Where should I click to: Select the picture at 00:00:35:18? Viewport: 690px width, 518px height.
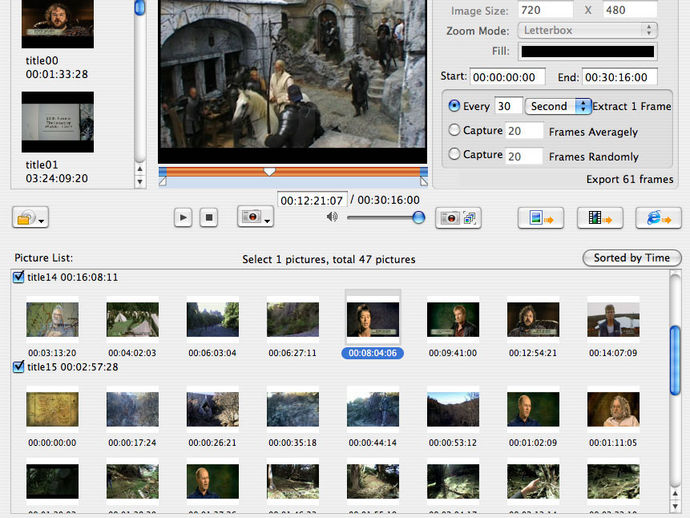pos(293,409)
